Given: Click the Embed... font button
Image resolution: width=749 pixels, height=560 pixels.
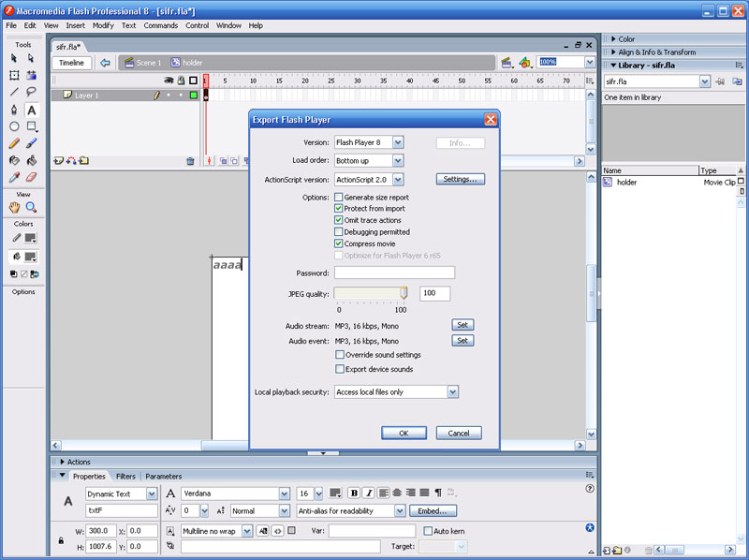Looking at the screenshot, I should click(433, 510).
